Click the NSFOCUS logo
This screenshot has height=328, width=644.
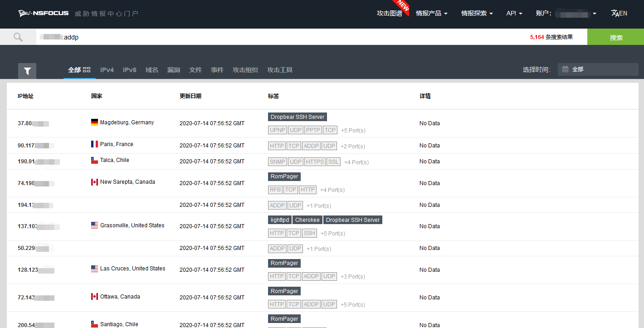tap(44, 13)
